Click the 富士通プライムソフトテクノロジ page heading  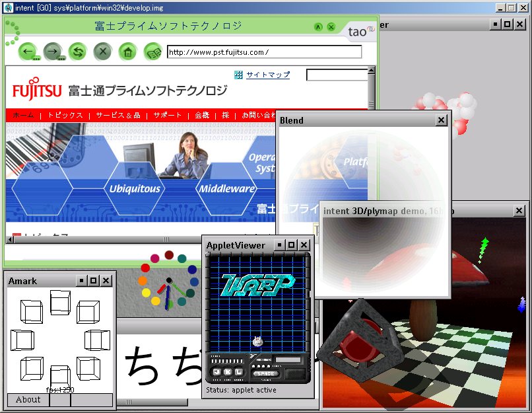pos(148,91)
